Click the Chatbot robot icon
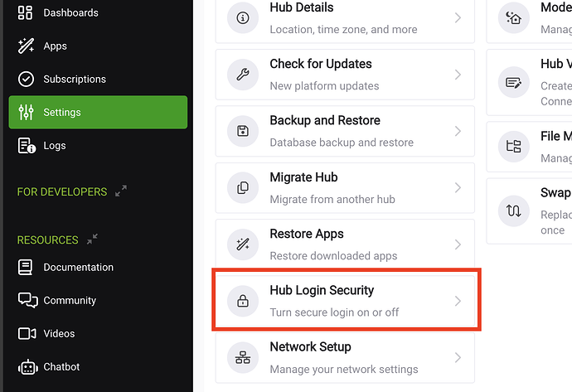 click(27, 367)
